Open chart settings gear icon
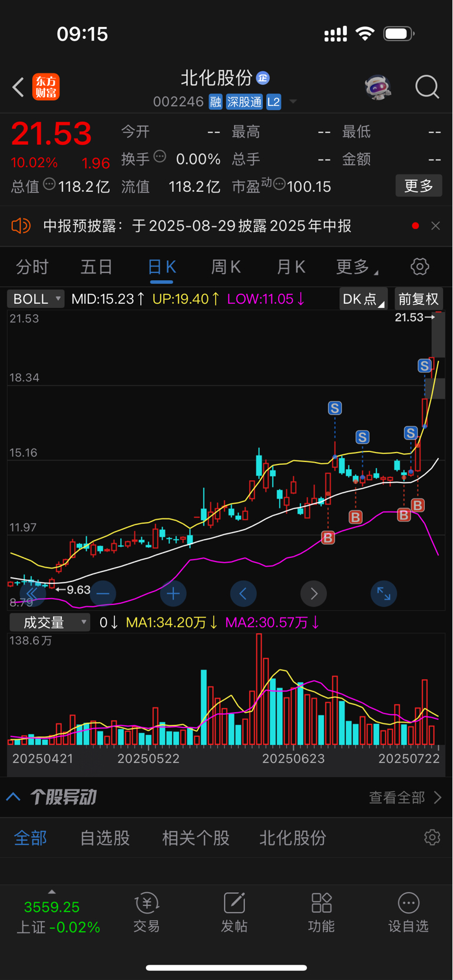 click(x=420, y=267)
